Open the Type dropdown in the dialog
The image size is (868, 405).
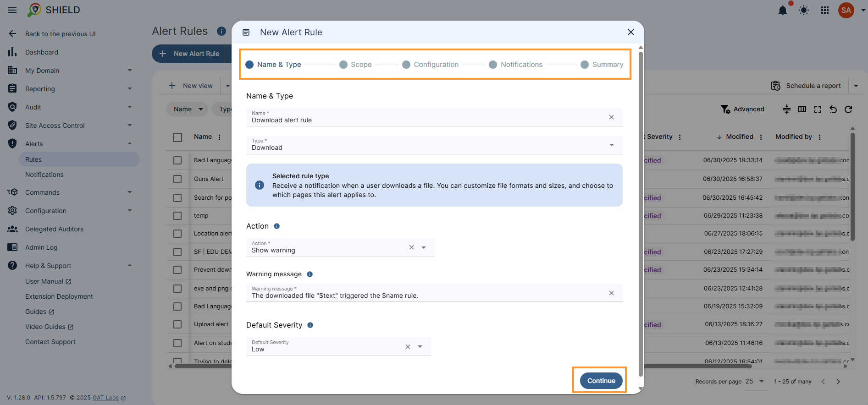point(434,145)
